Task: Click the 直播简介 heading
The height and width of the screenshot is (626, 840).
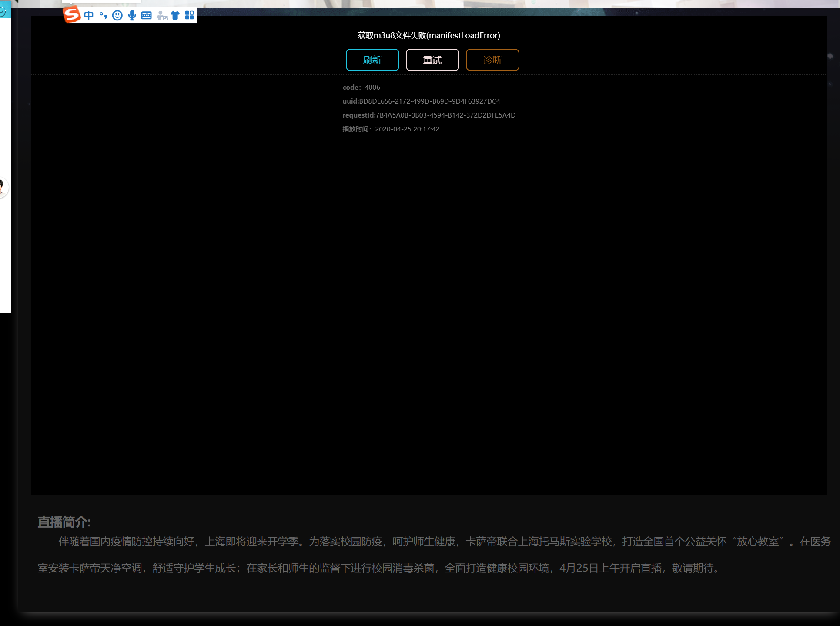Action: (x=64, y=522)
